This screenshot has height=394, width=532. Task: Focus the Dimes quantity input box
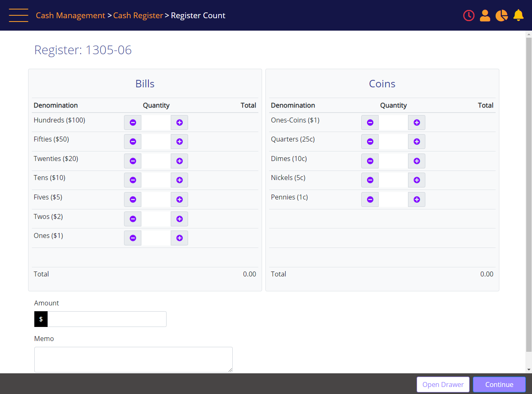pos(393,161)
